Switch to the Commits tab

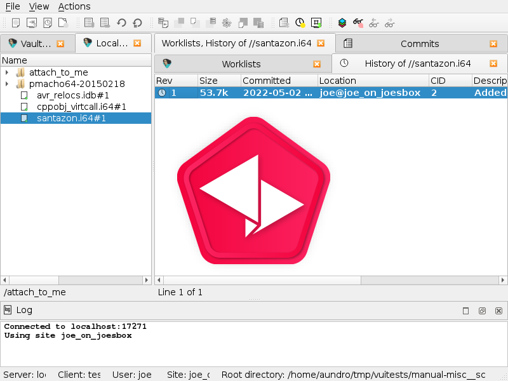coord(420,44)
